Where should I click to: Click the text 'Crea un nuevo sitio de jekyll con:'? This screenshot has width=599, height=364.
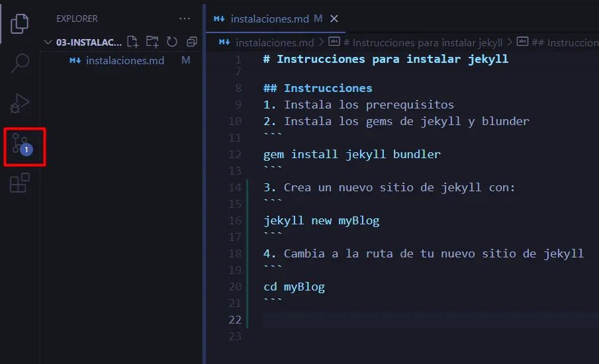399,187
